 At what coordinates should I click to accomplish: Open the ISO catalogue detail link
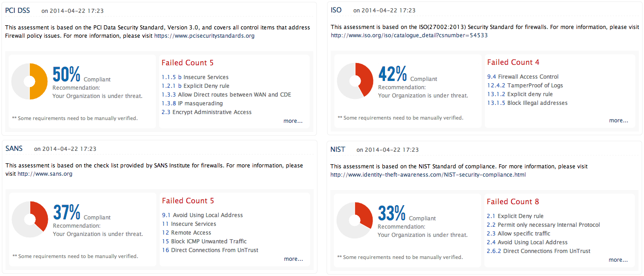tap(409, 35)
